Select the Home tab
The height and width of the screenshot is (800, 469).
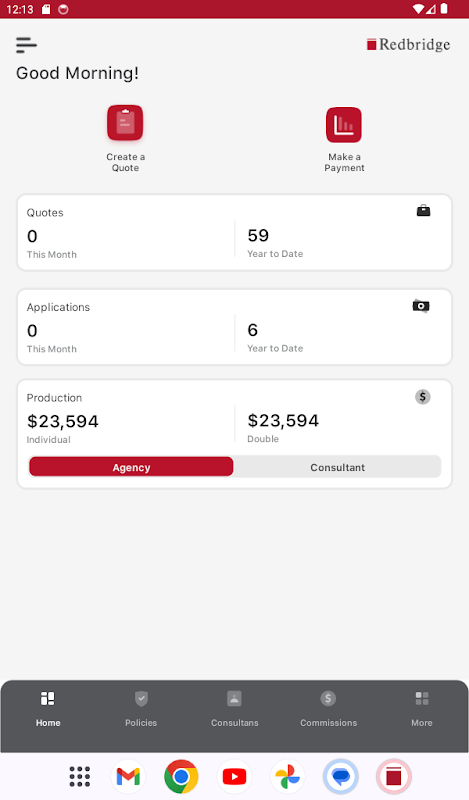click(x=48, y=709)
